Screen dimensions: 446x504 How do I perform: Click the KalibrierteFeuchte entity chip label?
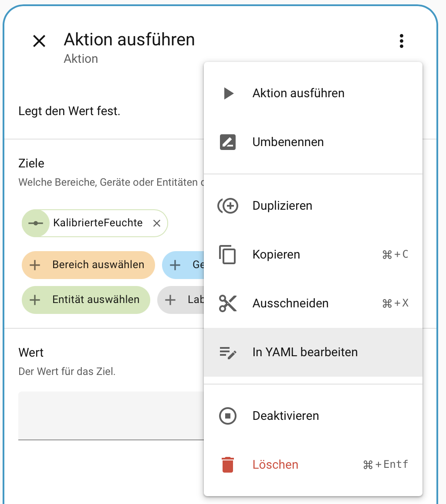pos(98,223)
